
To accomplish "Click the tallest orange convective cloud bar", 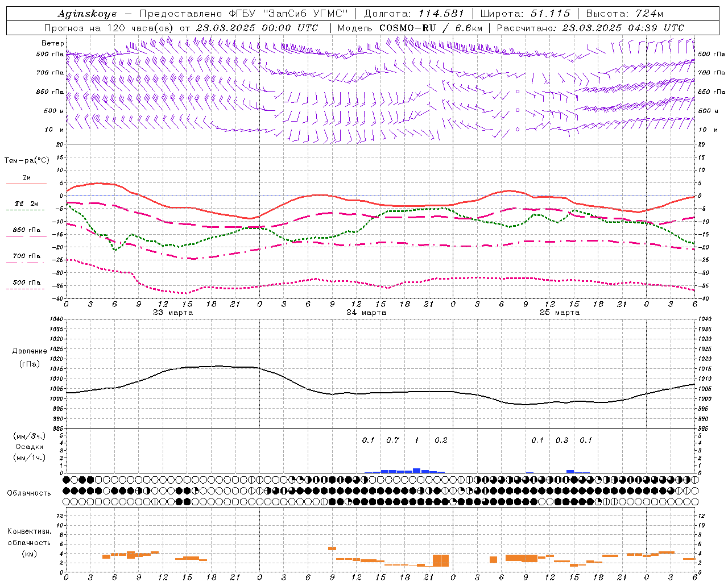I will 441,561.
